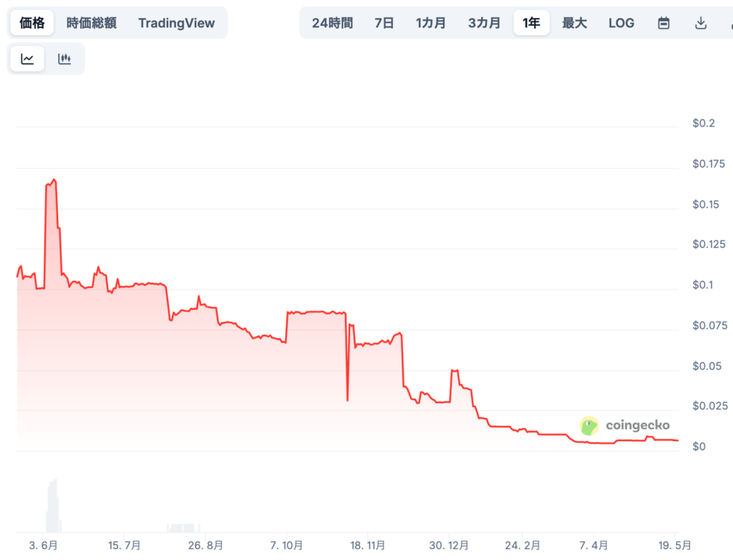The height and width of the screenshot is (560, 733).
Task: Click the $0.075 price axis label
Action: (709, 325)
